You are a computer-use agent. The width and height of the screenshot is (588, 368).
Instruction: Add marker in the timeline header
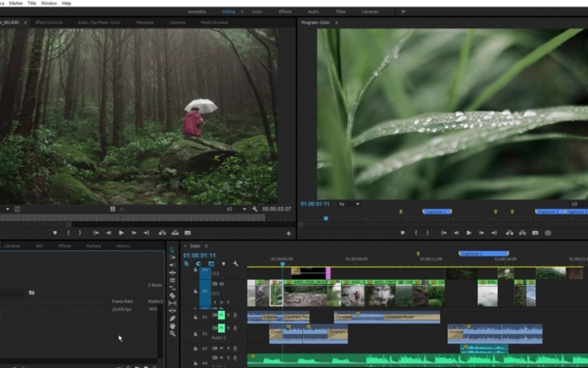223,264
